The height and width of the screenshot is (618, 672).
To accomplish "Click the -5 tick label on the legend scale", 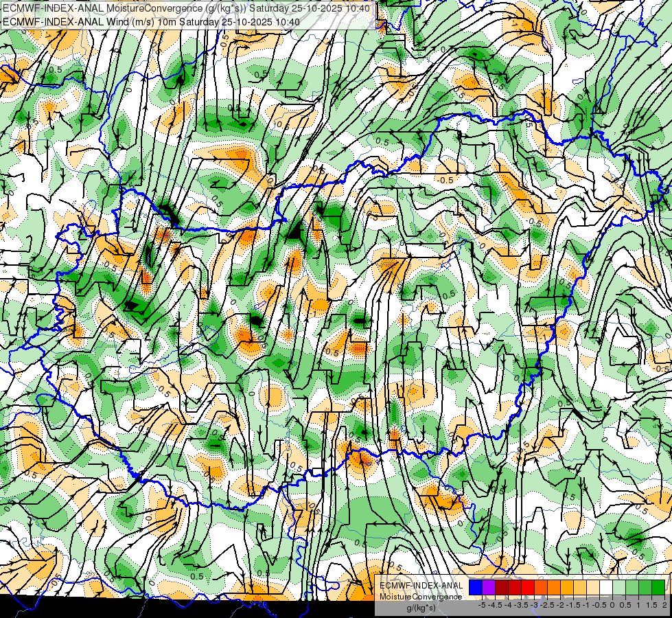I will (x=482, y=605).
